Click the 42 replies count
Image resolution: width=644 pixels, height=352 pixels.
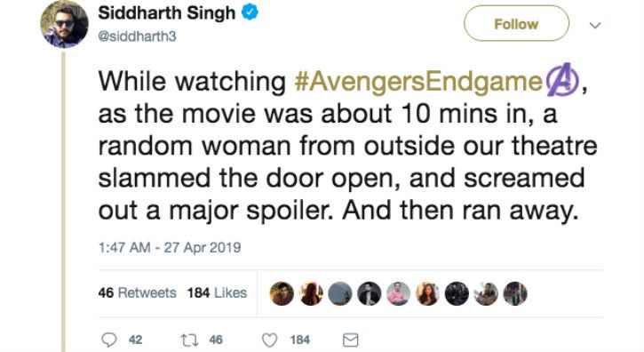tap(135, 340)
